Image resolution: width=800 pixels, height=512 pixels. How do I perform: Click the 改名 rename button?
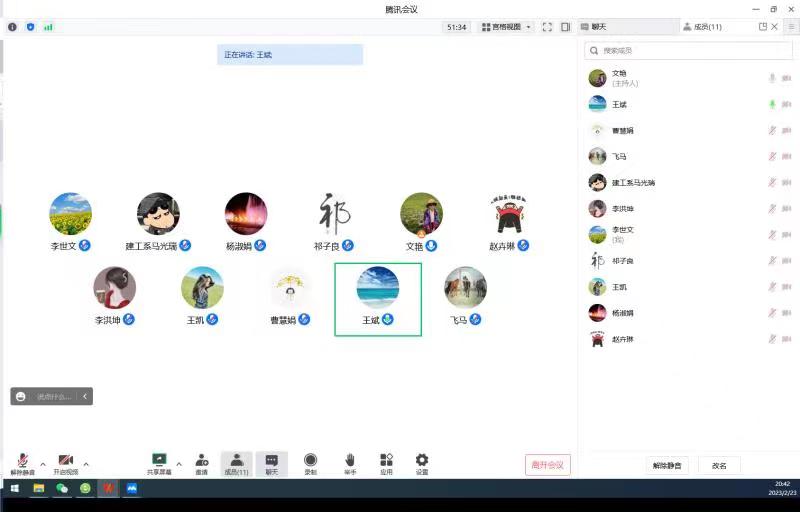tap(719, 465)
